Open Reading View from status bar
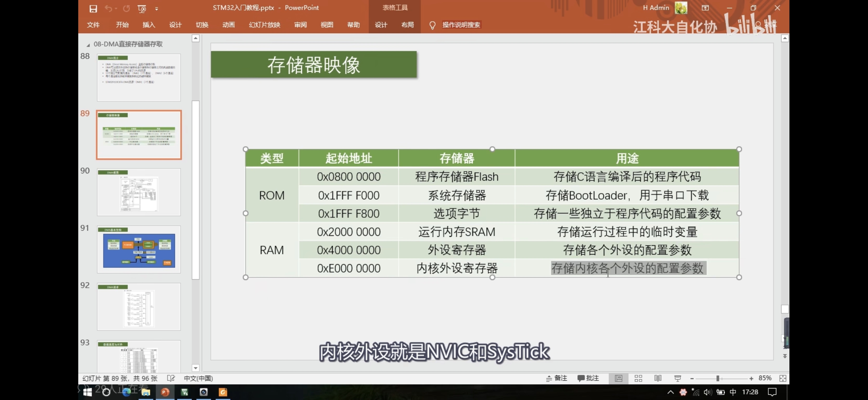The width and height of the screenshot is (868, 400). [658, 378]
